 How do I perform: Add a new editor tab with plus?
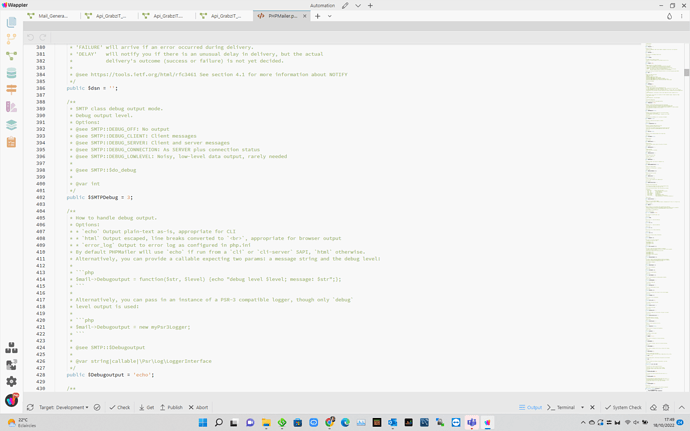317,16
